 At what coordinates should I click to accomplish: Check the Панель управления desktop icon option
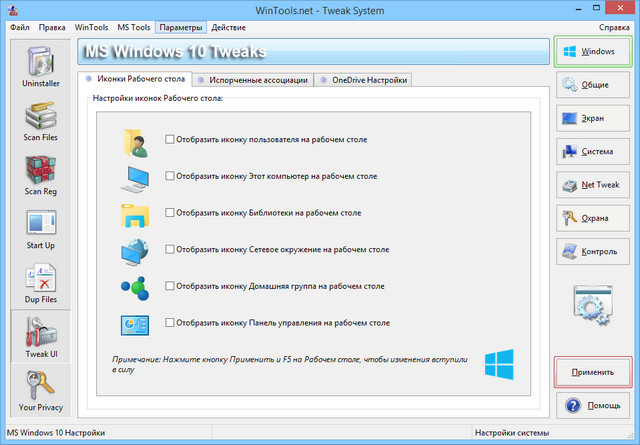click(x=170, y=323)
